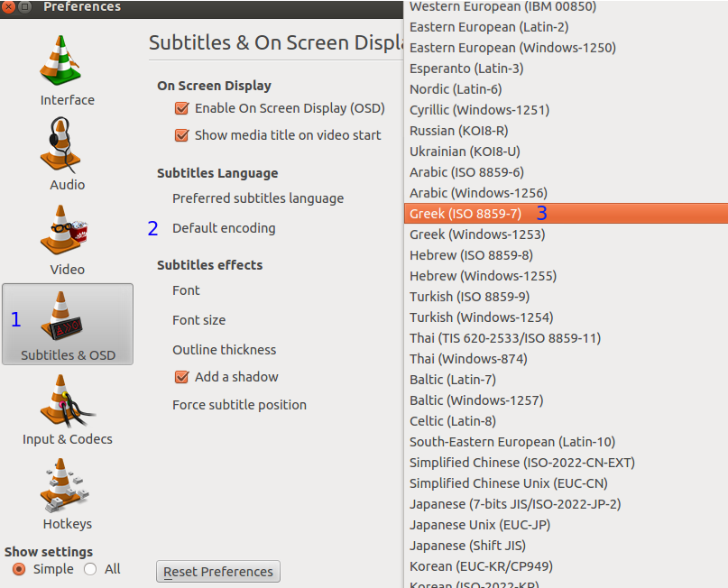728x588 pixels.
Task: Choose Korean (EUC-KR/CP949) encoding
Action: coord(481,566)
